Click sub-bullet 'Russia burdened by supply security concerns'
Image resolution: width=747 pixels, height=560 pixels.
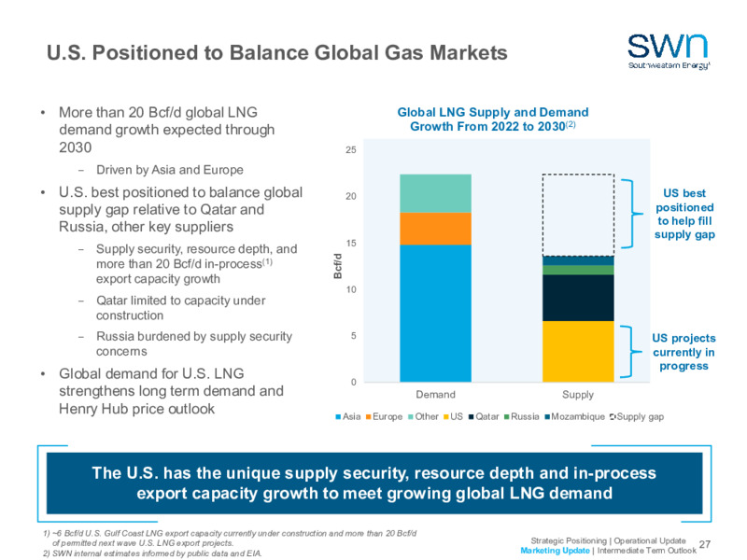click(194, 343)
